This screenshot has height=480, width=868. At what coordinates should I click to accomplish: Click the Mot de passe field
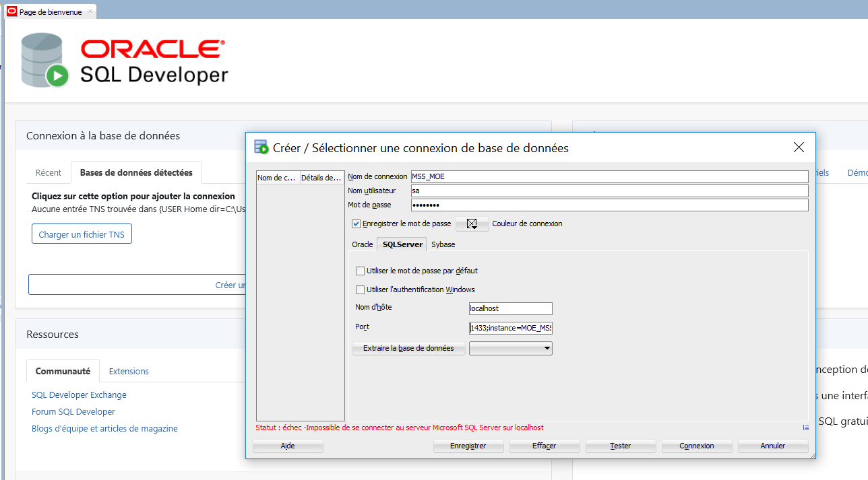pos(609,205)
